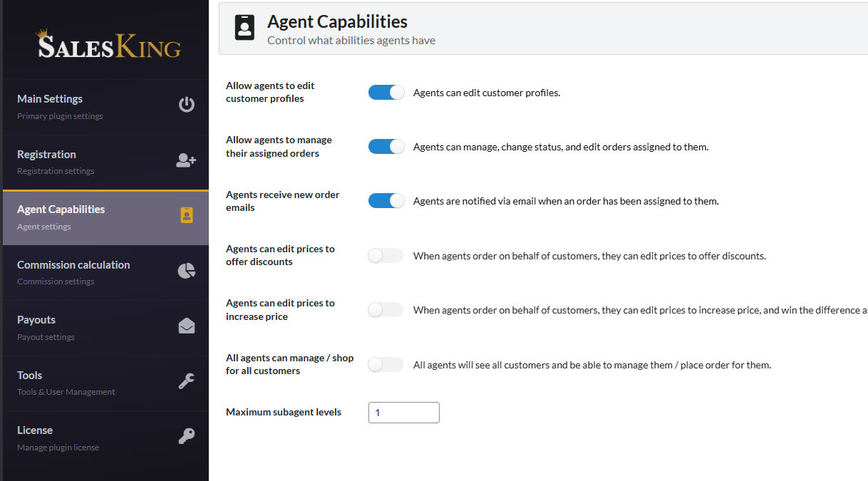Click the Agent Capabilities badge icon in sidebar
Image resolution: width=868 pixels, height=481 pixels.
click(187, 215)
